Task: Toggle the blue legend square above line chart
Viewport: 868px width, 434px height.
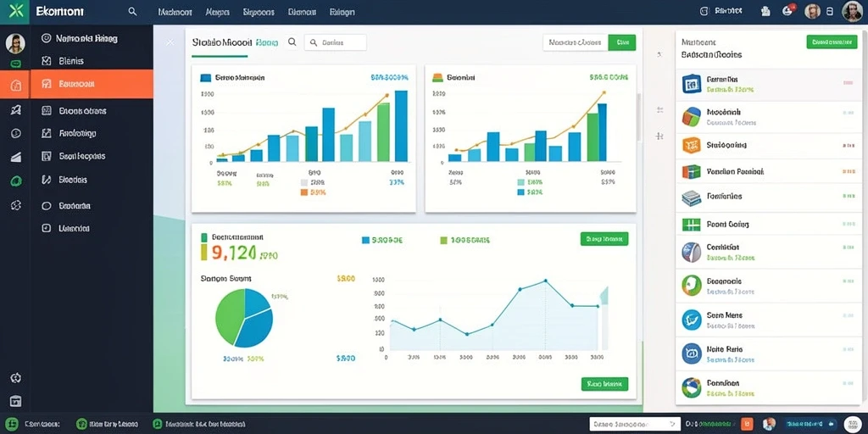Action: tap(365, 240)
